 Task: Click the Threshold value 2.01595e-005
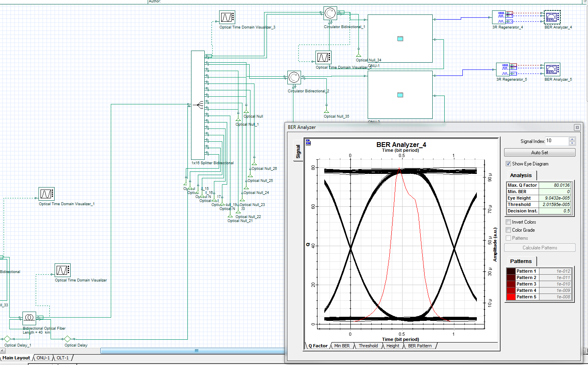click(x=555, y=204)
